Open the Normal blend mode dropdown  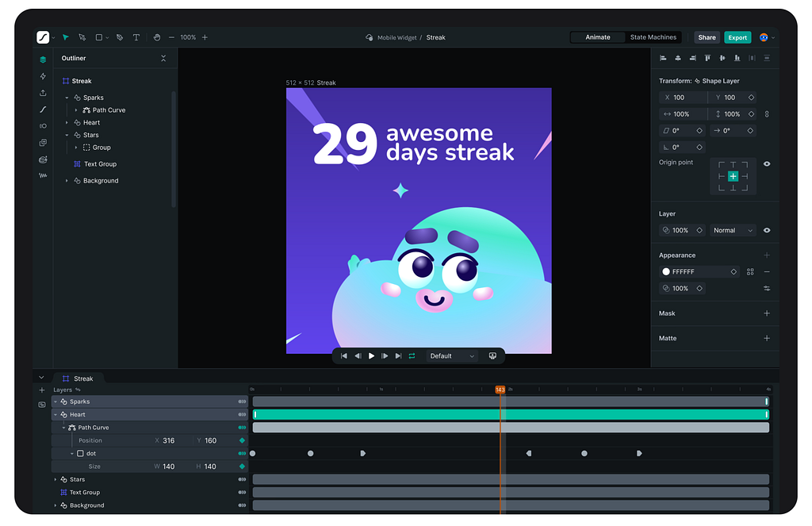tap(733, 230)
